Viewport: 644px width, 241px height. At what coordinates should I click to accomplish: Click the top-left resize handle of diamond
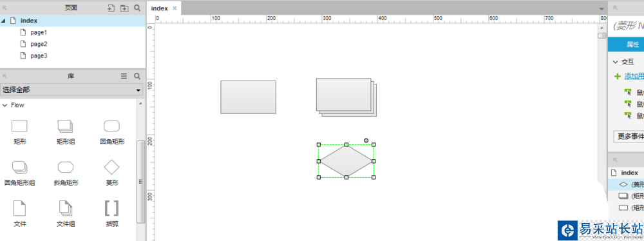tap(319, 145)
